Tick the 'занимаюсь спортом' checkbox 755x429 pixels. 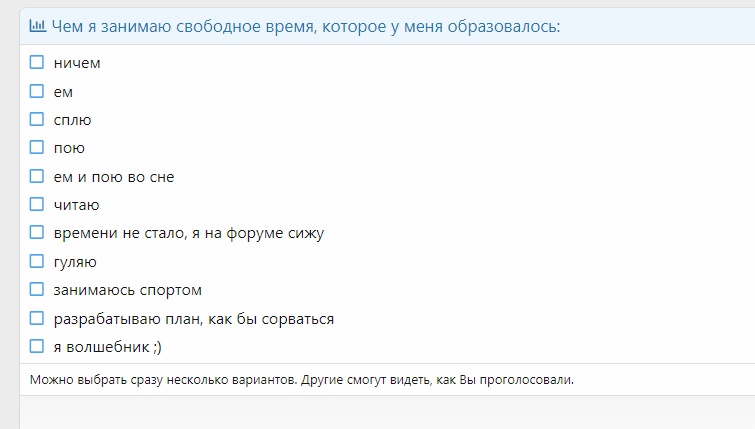[37, 290]
